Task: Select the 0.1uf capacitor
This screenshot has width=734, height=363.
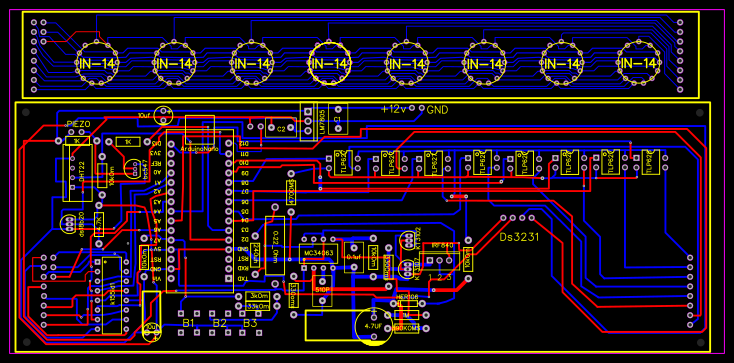Action: [x=354, y=257]
